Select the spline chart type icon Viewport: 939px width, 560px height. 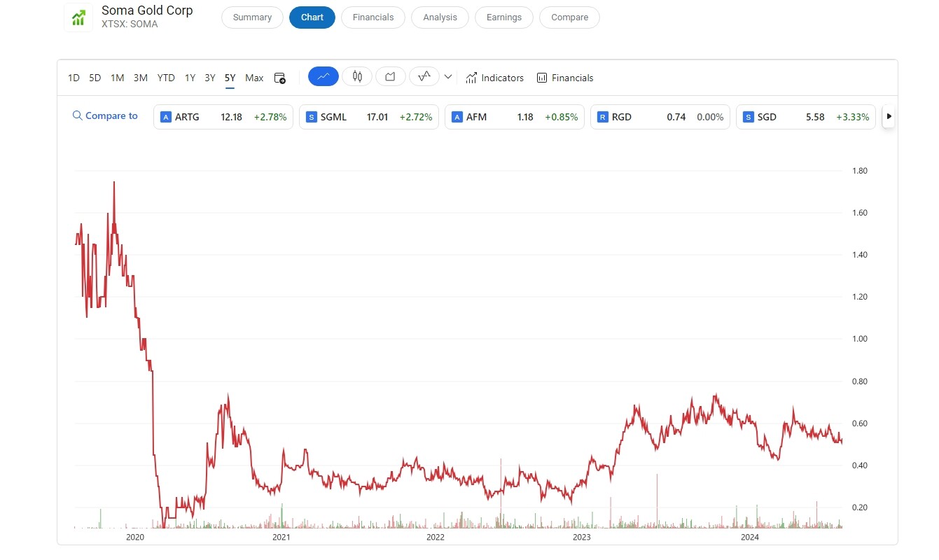coord(424,77)
